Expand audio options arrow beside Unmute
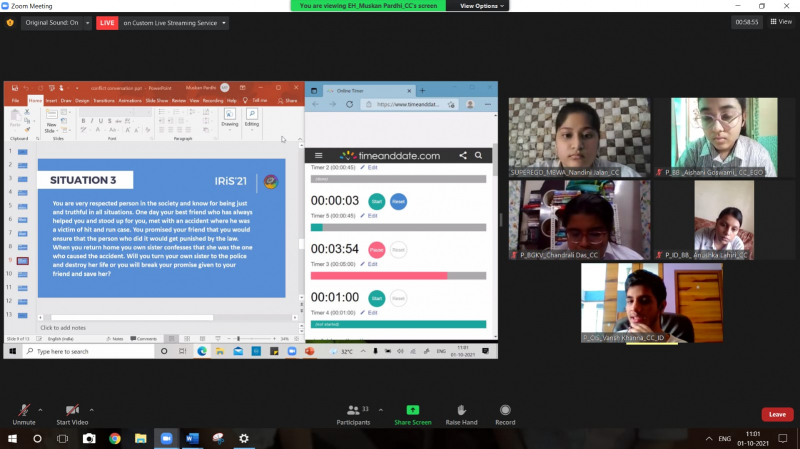Viewport: 800px width, 449px height. click(x=40, y=410)
